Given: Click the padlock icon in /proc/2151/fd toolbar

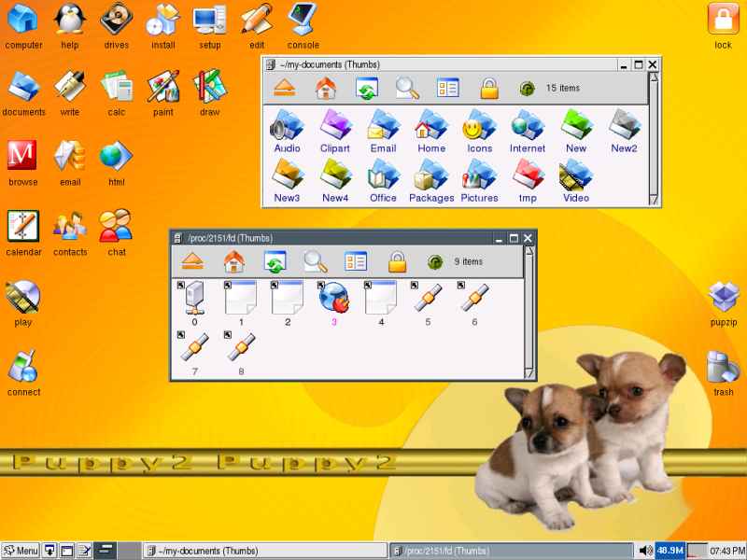Looking at the screenshot, I should pos(397,261).
